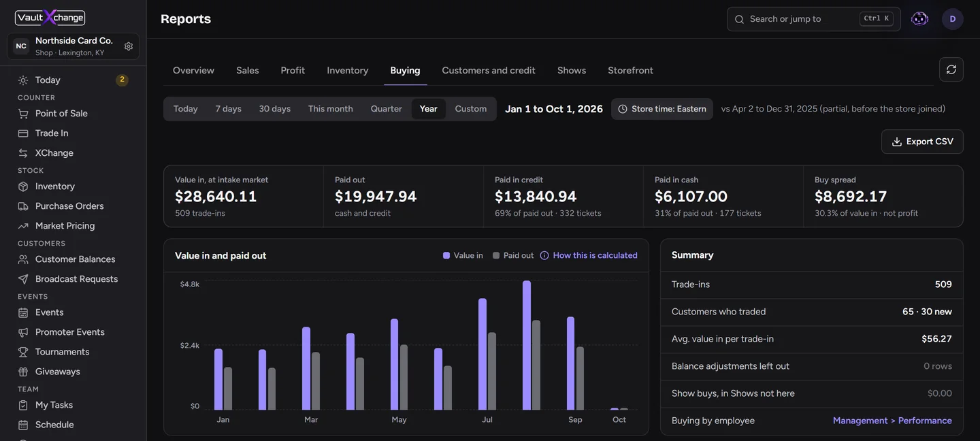
Task: Click the Events calendar icon
Action: coord(23,312)
